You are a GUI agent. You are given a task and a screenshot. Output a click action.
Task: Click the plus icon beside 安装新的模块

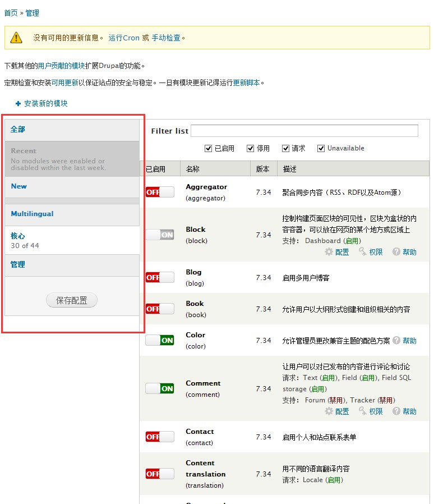coord(18,103)
